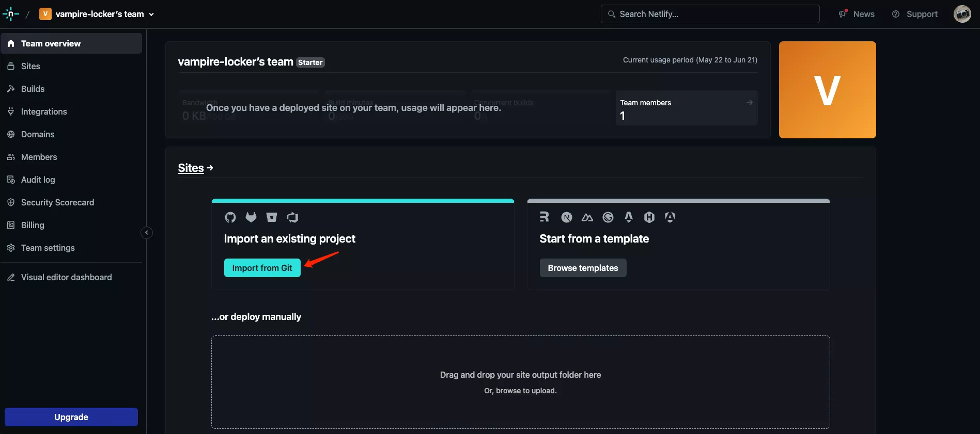Click the Support help circle icon

(896, 14)
